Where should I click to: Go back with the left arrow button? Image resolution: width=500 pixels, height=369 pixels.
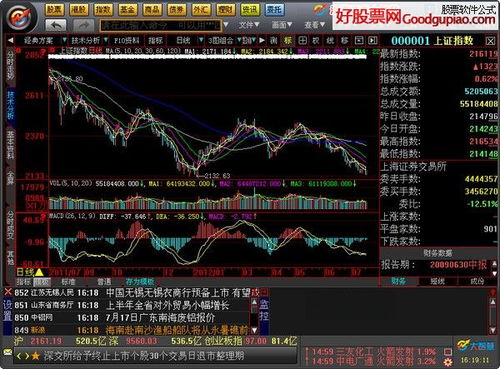(56, 25)
